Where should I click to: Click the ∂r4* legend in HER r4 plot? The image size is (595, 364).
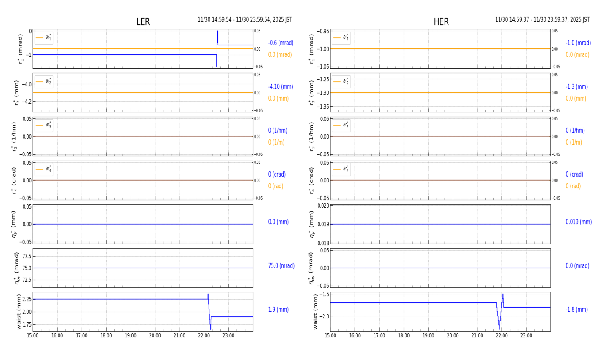[x=341, y=169]
